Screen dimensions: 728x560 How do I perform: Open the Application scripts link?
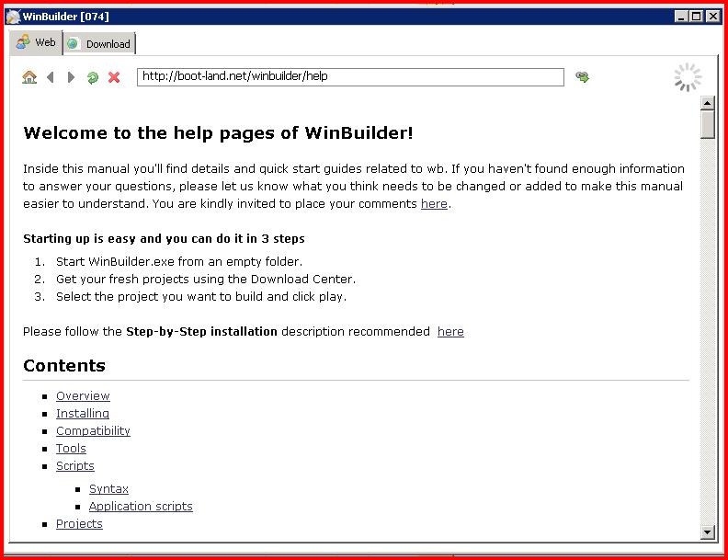click(141, 507)
